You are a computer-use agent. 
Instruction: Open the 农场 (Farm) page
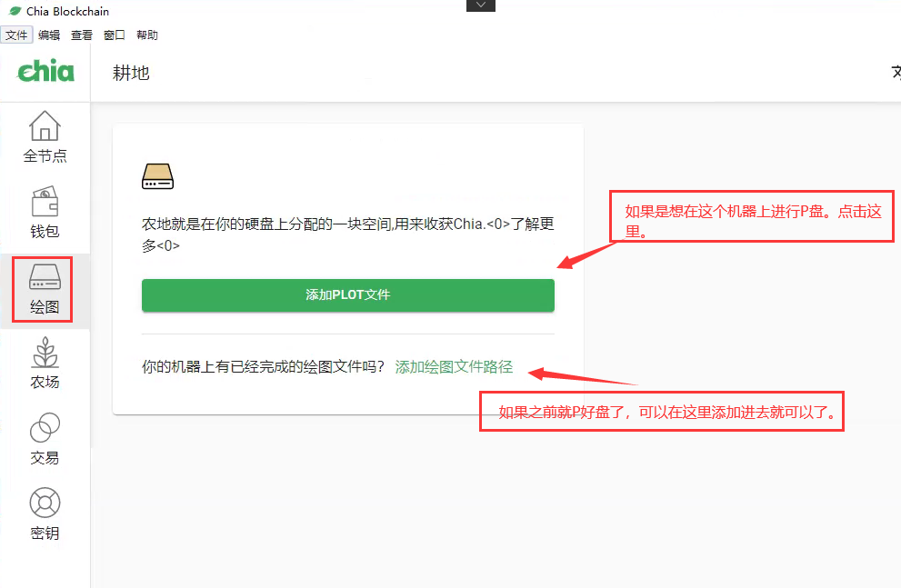44,363
